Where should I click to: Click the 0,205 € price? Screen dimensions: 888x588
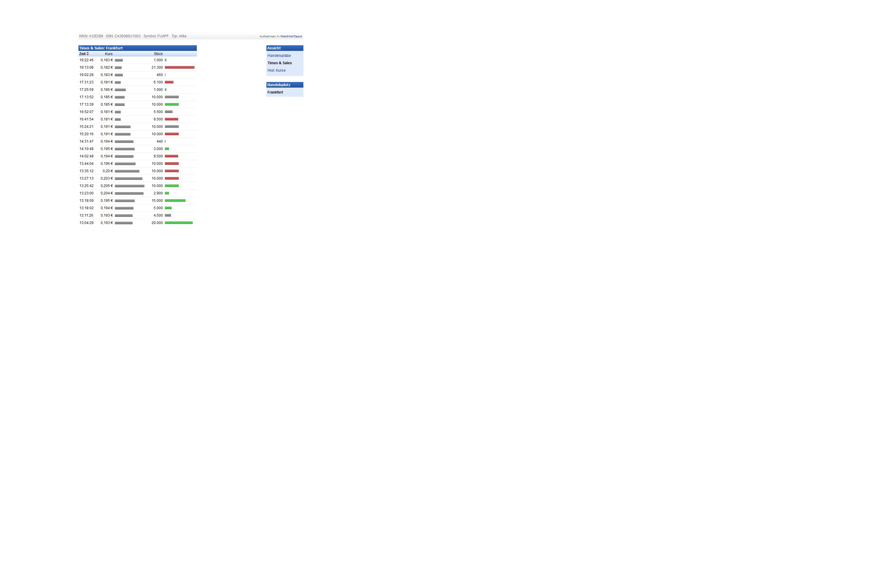pyautogui.click(x=107, y=186)
